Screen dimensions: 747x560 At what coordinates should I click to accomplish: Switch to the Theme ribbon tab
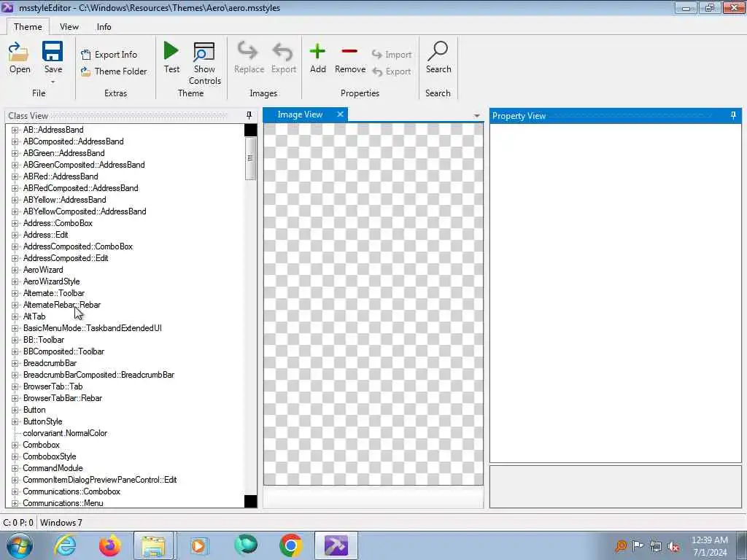[28, 27]
